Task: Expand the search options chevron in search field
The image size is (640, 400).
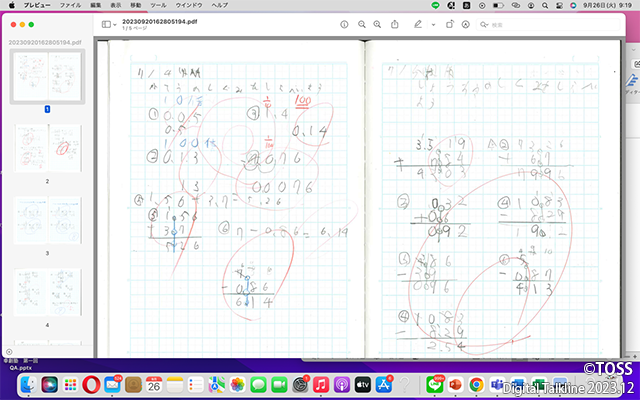Action: pos(485,23)
